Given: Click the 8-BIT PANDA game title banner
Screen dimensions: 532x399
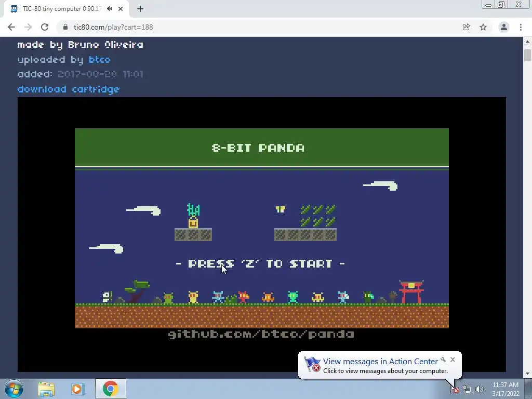Looking at the screenshot, I should [x=262, y=147].
